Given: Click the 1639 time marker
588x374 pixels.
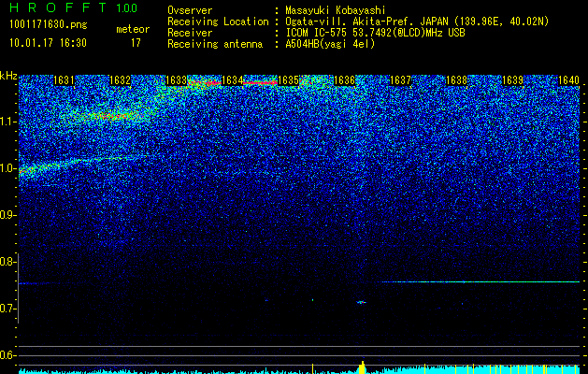Looking at the screenshot, I should click(512, 80).
